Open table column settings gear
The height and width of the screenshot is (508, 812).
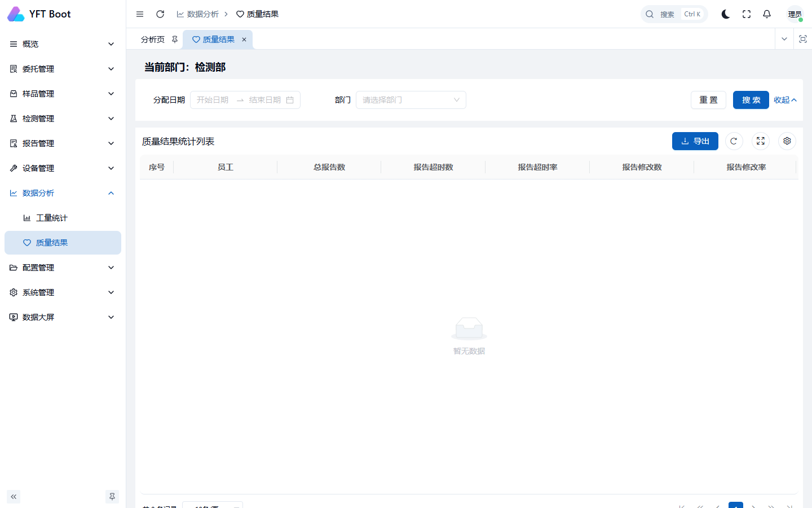click(787, 141)
